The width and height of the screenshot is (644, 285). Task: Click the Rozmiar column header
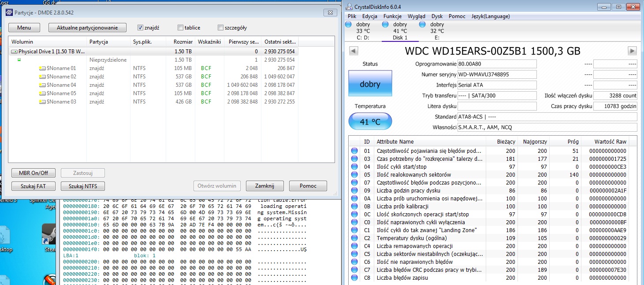point(180,42)
